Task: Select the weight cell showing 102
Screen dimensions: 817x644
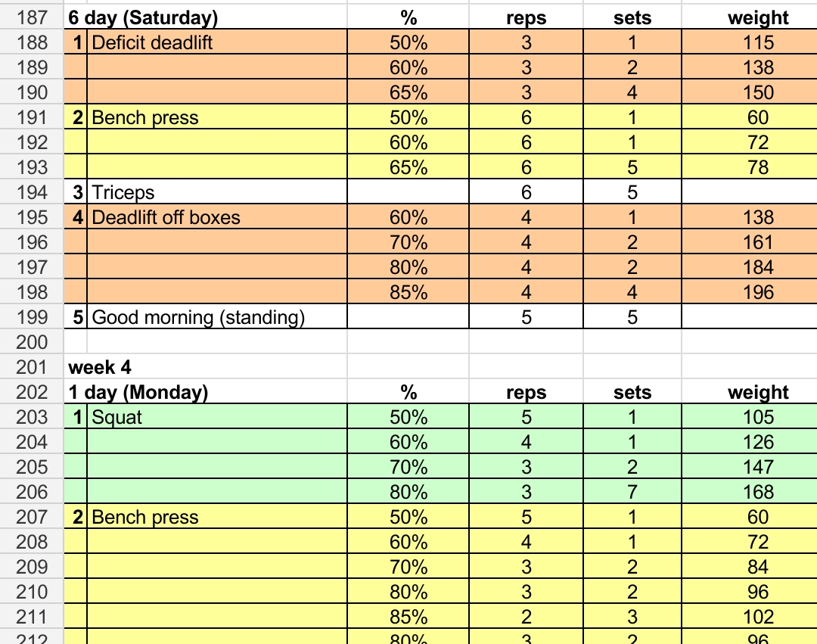Action: pos(757,617)
